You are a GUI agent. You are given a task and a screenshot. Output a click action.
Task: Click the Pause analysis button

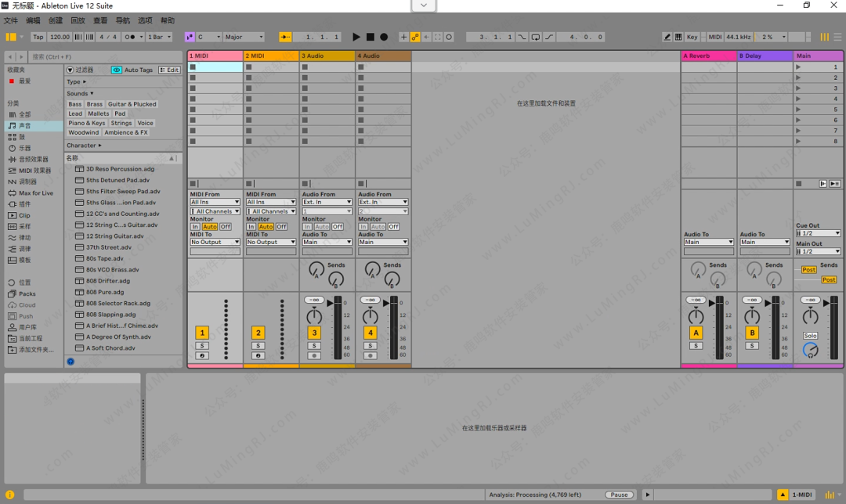tap(619, 495)
